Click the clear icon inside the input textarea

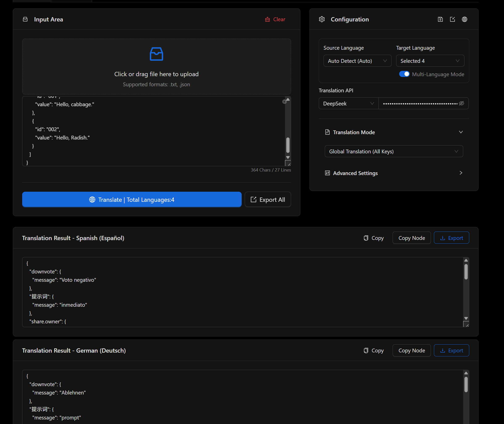285,101
